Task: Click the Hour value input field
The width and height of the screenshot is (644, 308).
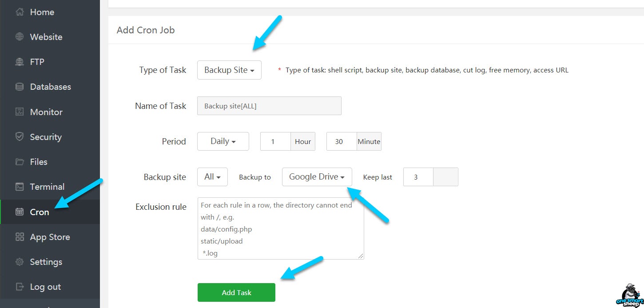Action: pyautogui.click(x=275, y=141)
